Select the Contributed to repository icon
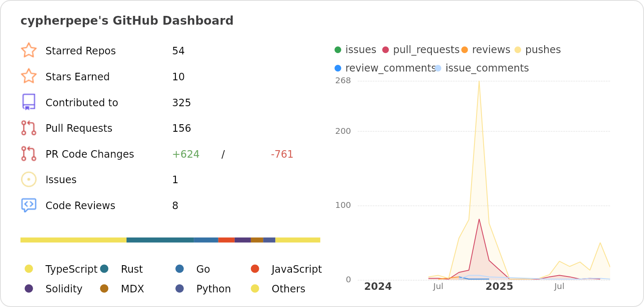Screen dimensions: 644x307 [28, 102]
